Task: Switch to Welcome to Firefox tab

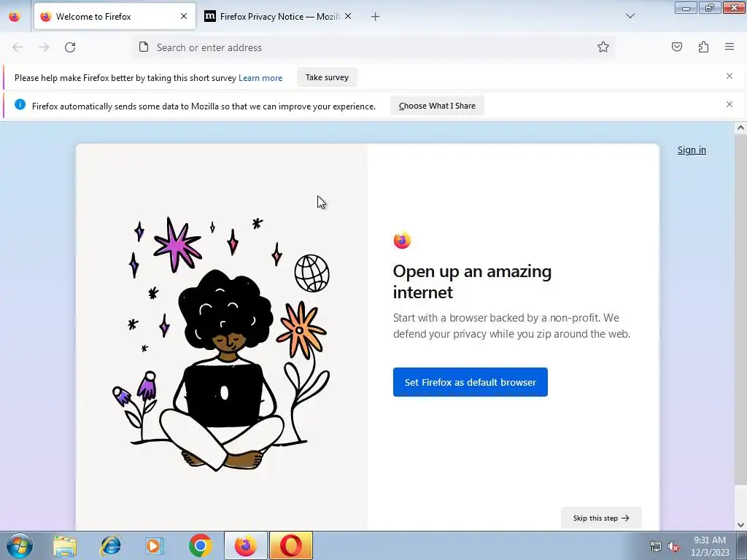Action: pos(115,16)
